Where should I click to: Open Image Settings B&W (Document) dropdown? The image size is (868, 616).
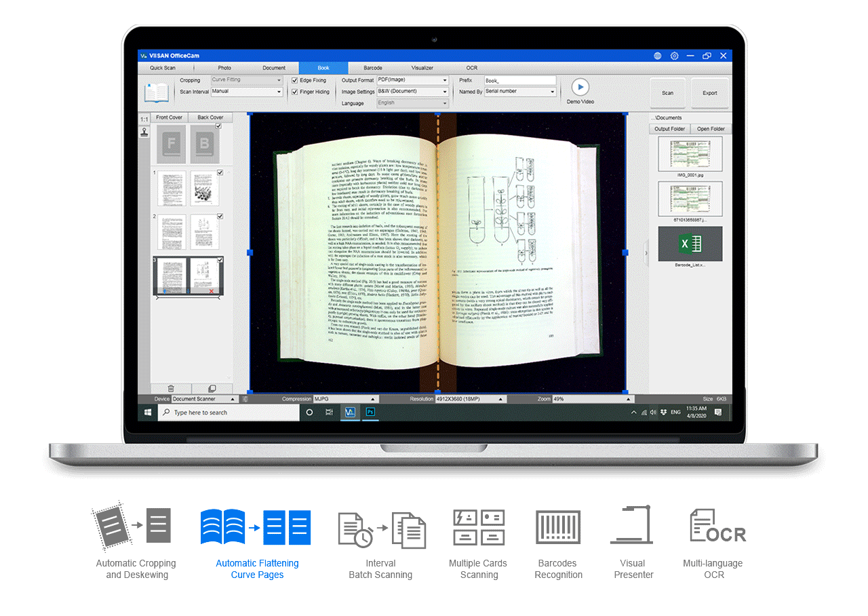tap(413, 91)
